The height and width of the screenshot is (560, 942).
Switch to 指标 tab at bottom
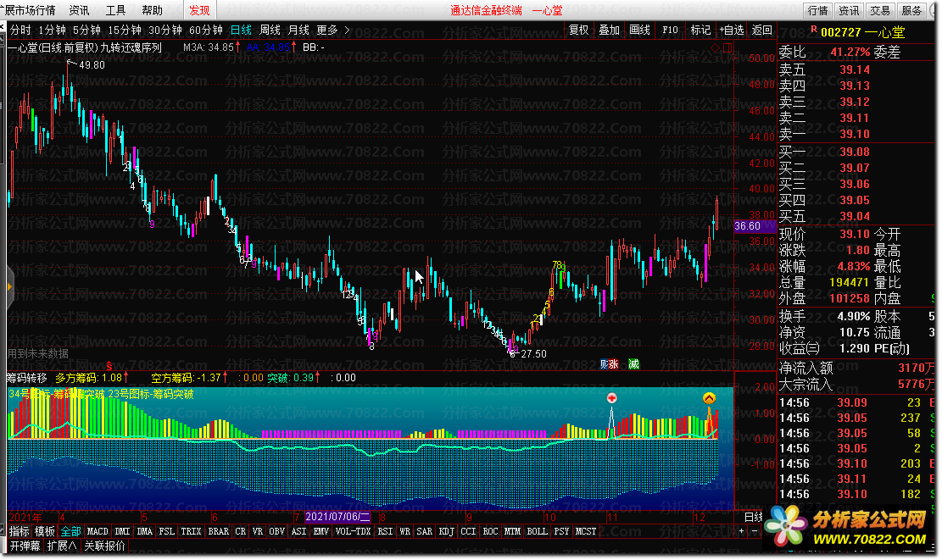(x=19, y=531)
